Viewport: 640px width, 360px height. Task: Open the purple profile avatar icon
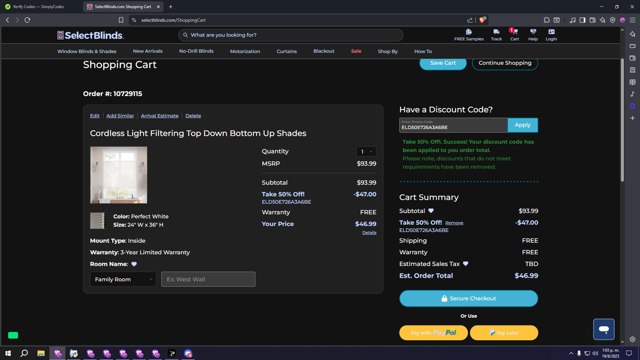click(x=622, y=20)
